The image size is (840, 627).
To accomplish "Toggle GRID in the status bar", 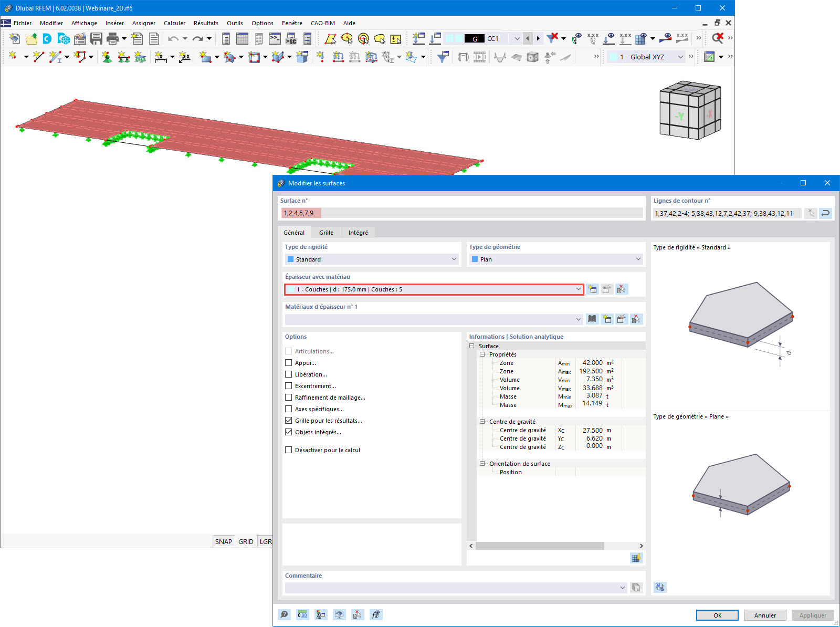I will 246,541.
